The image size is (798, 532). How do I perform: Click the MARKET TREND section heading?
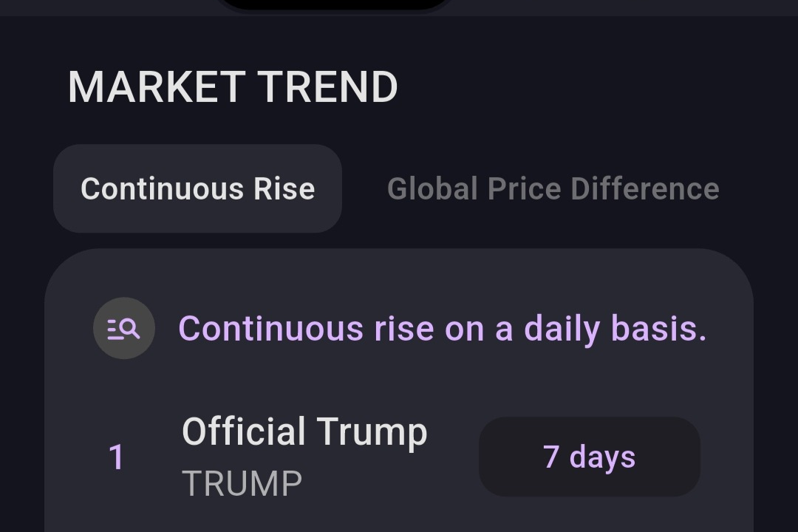pyautogui.click(x=233, y=86)
